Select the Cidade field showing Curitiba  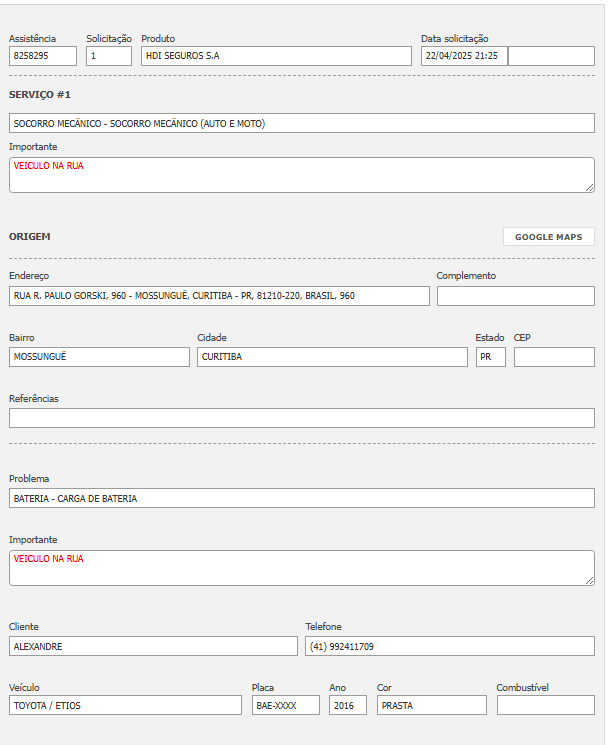332,357
